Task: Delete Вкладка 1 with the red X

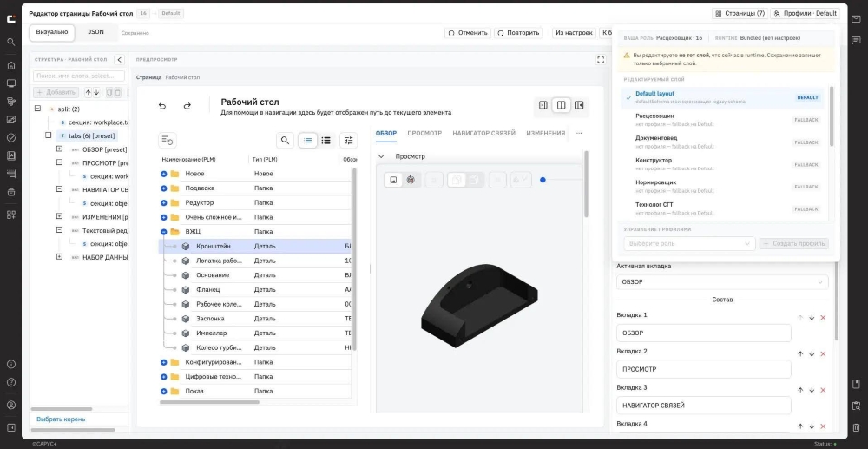Action: coord(823,318)
